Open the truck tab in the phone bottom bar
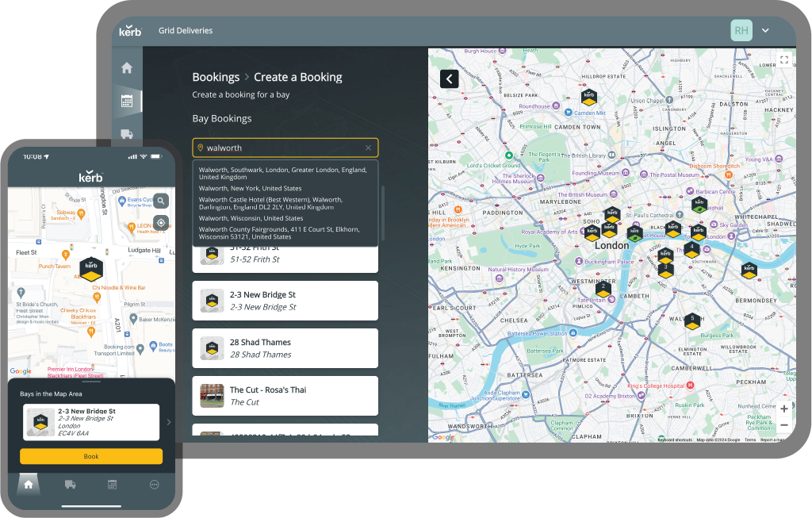Image resolution: width=812 pixels, height=518 pixels. (71, 485)
